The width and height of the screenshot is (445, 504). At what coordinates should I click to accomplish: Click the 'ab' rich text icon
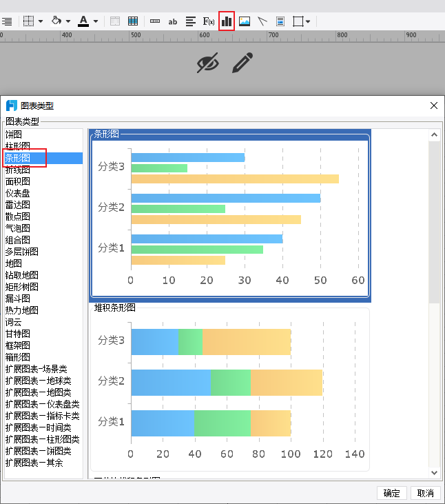point(173,21)
